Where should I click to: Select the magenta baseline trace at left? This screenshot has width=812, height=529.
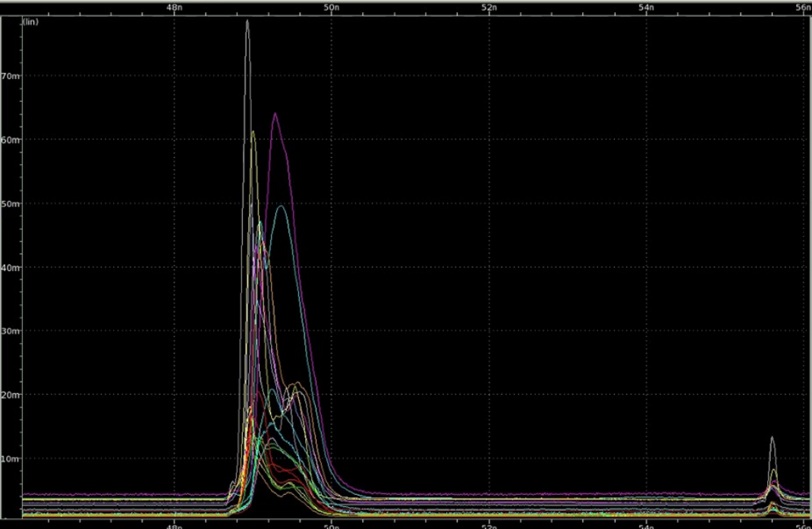pos(124,494)
